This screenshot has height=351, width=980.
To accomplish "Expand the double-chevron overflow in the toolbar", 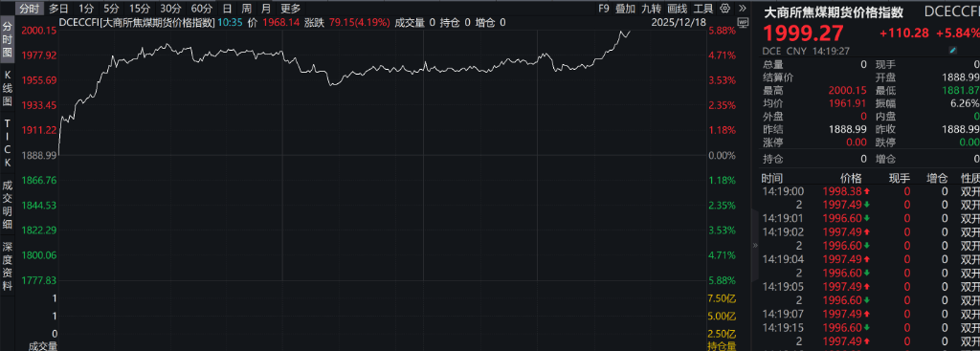I will tap(742, 8).
